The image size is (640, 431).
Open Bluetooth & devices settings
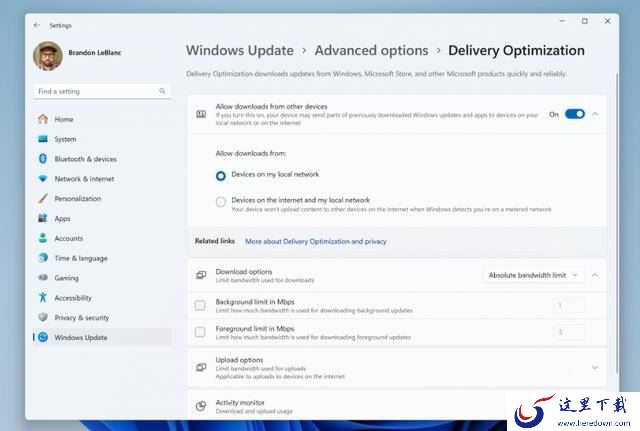click(85, 159)
